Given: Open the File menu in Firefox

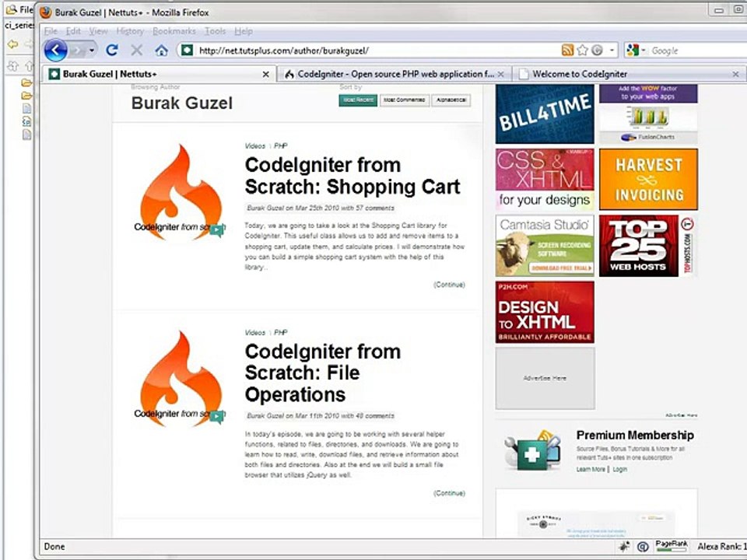Looking at the screenshot, I should coord(51,31).
